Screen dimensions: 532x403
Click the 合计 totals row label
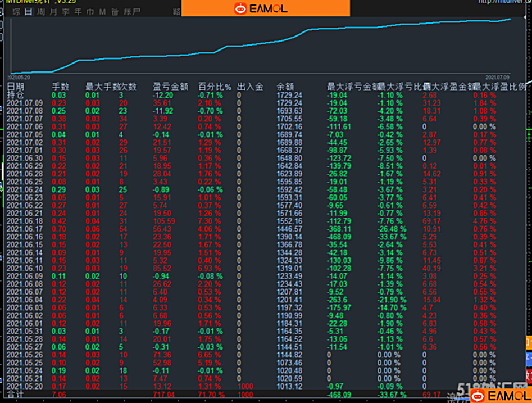16,395
